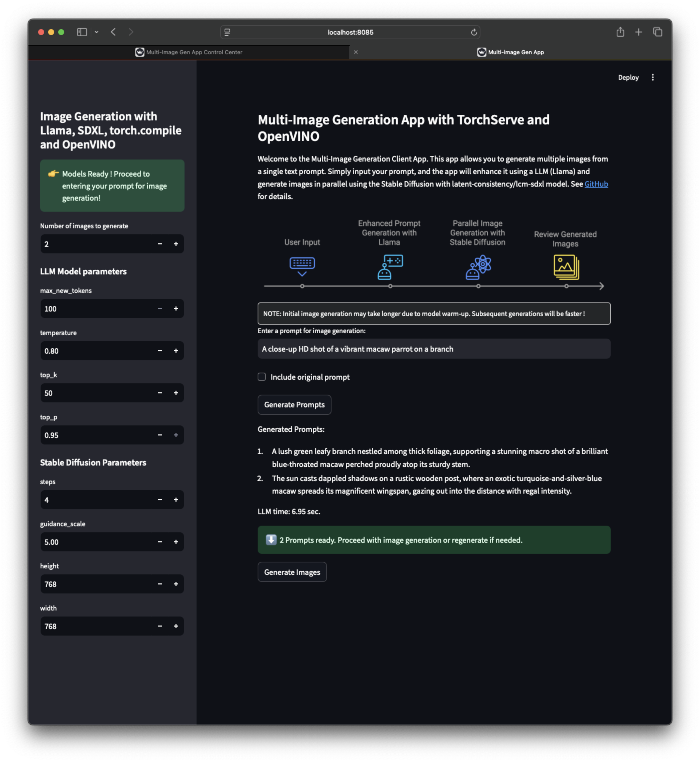The height and width of the screenshot is (762, 700).
Task: Open a new tab with plus icon
Action: click(639, 32)
